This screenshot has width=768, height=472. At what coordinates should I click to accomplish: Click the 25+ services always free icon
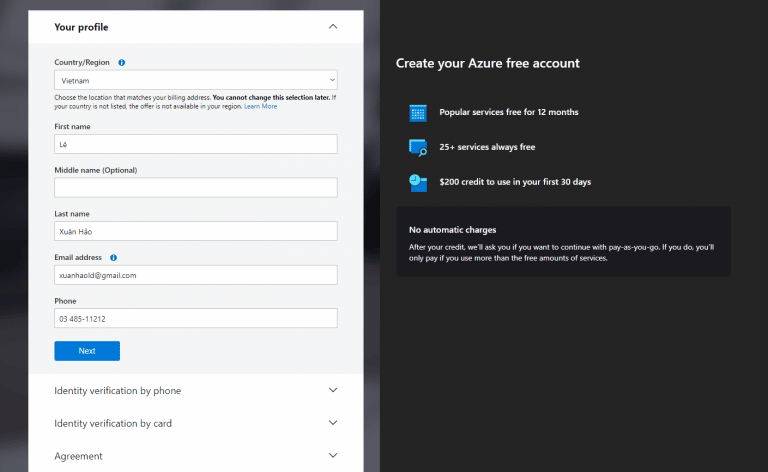click(418, 147)
